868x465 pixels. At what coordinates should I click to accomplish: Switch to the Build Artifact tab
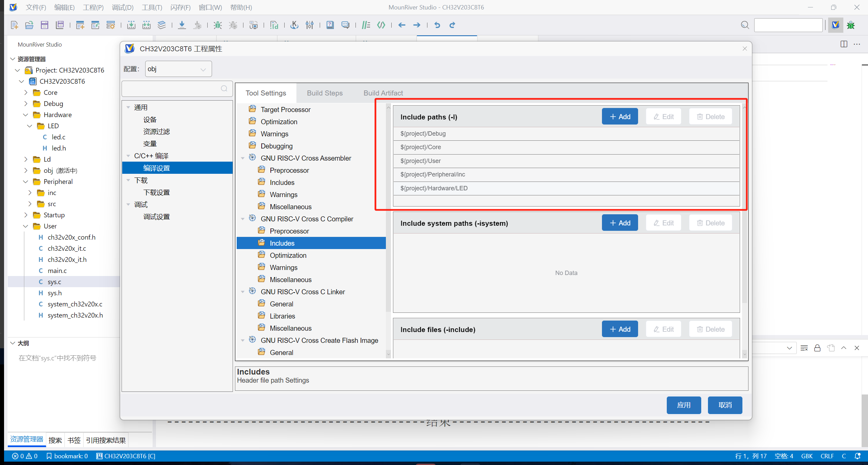click(383, 93)
